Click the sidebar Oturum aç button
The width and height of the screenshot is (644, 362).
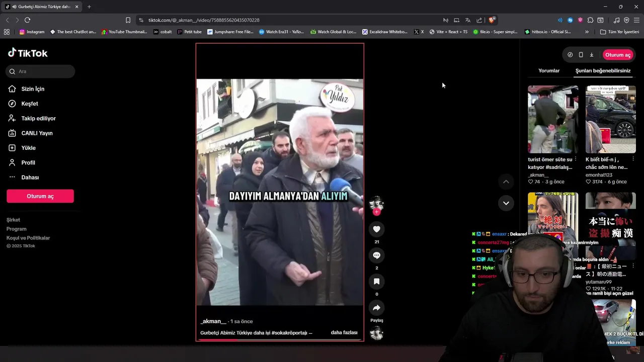coord(40,196)
